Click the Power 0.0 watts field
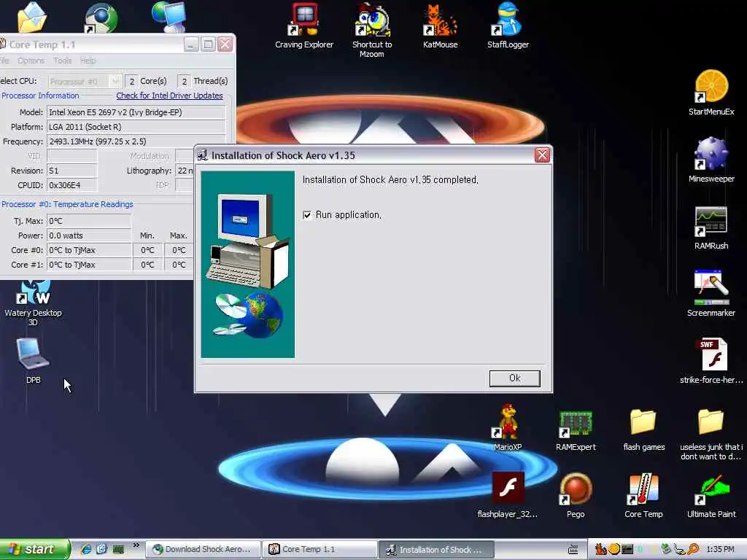The image size is (747, 560). (89, 236)
